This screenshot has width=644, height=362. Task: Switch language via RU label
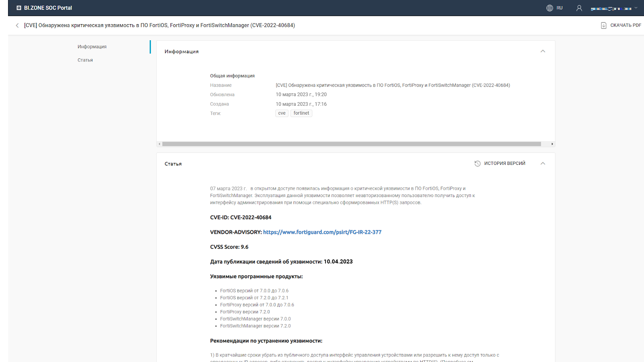(x=559, y=8)
